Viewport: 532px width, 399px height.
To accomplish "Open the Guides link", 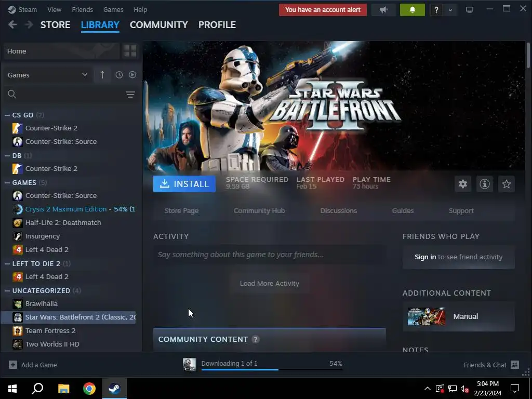I will [403, 211].
